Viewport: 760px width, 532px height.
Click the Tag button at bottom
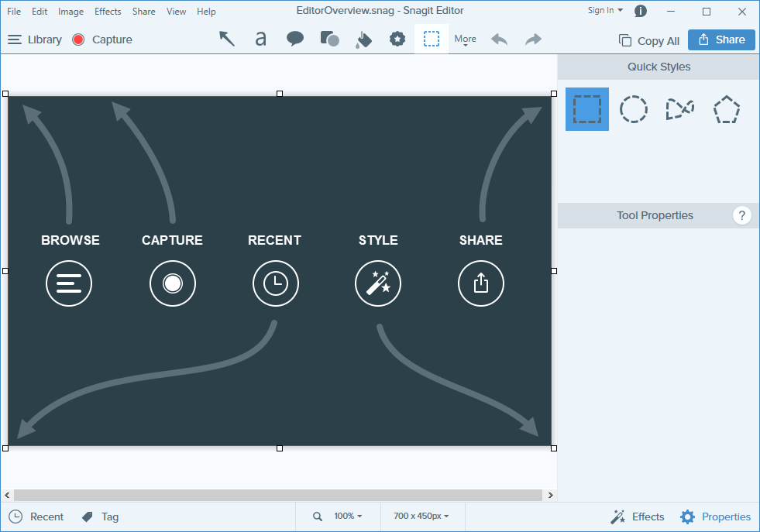[x=101, y=517]
